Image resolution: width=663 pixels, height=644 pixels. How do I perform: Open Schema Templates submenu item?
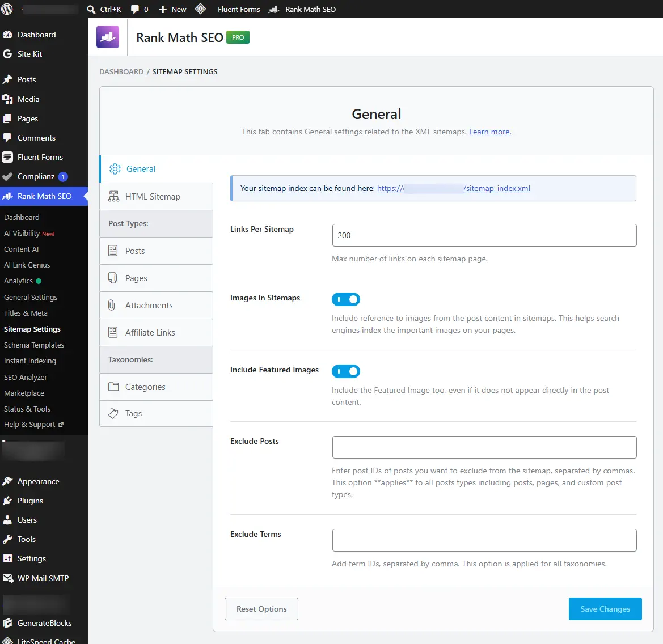pyautogui.click(x=34, y=345)
